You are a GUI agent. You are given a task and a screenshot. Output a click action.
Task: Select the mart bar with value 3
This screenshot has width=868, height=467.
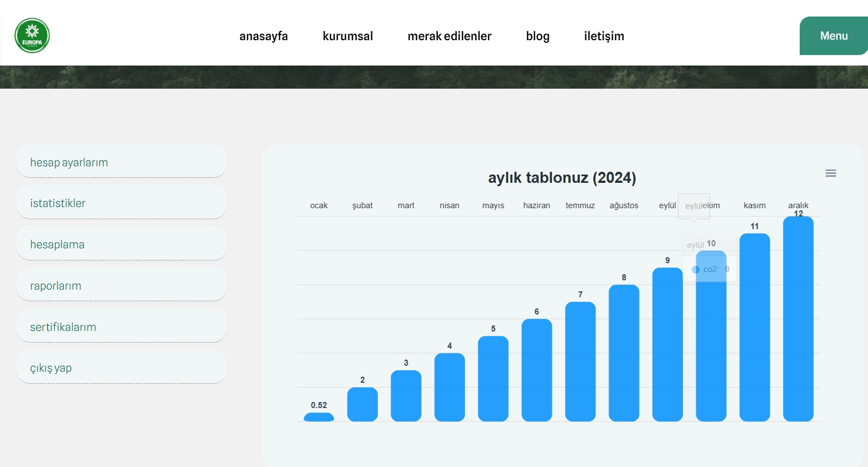406,396
